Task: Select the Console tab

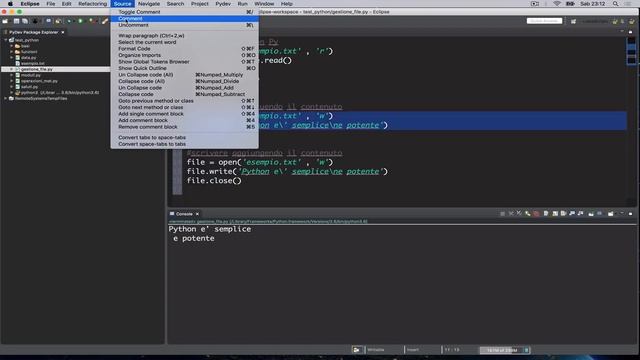Action: (184, 214)
